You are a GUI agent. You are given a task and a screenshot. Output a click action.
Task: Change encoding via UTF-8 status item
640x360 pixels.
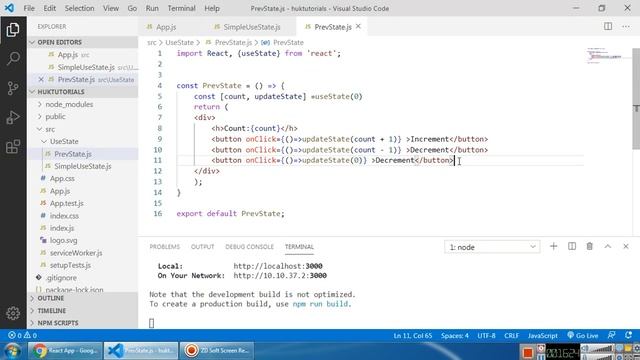487,335
